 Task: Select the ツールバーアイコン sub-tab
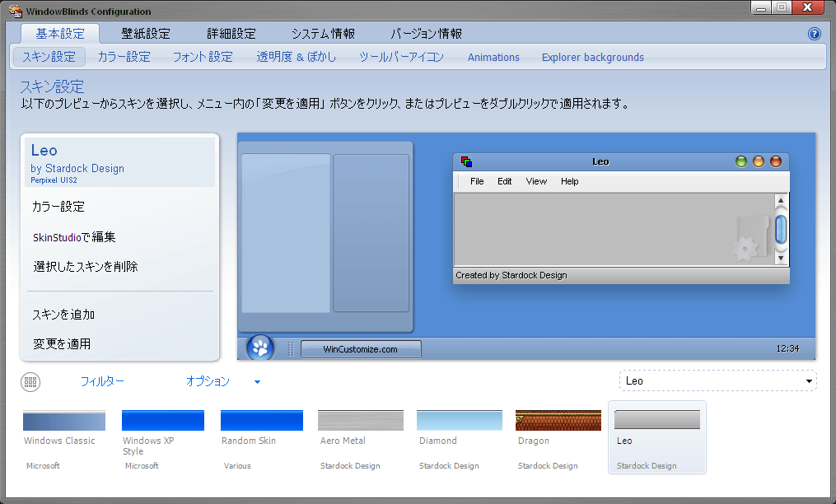click(x=401, y=57)
